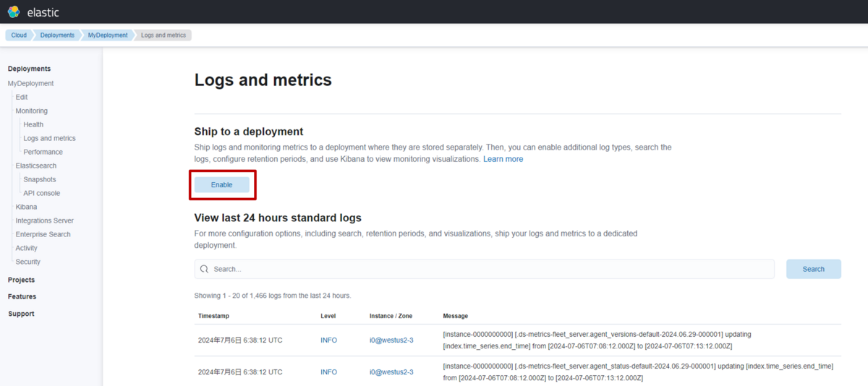The width and height of the screenshot is (868, 386).
Task: Open Support in the sidebar
Action: click(22, 314)
